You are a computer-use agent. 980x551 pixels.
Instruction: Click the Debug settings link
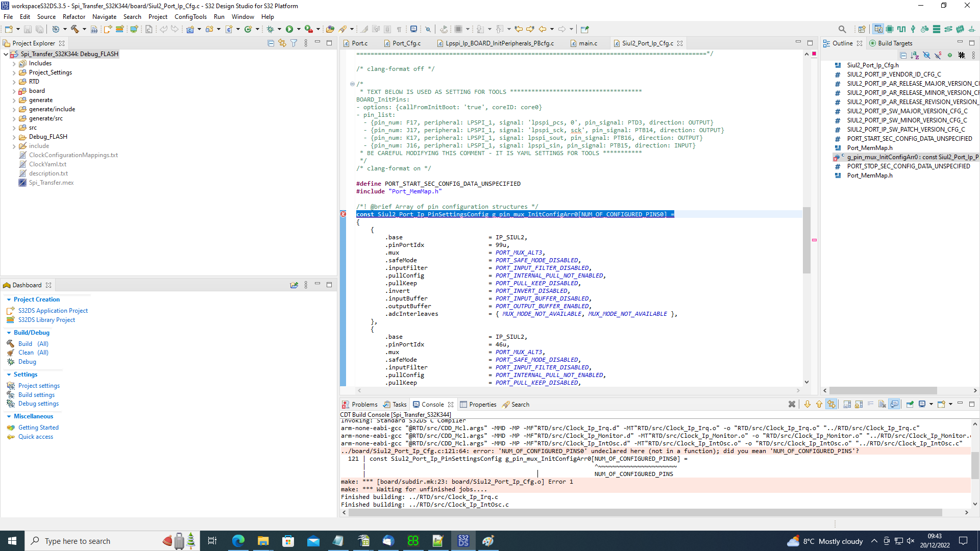(x=38, y=404)
